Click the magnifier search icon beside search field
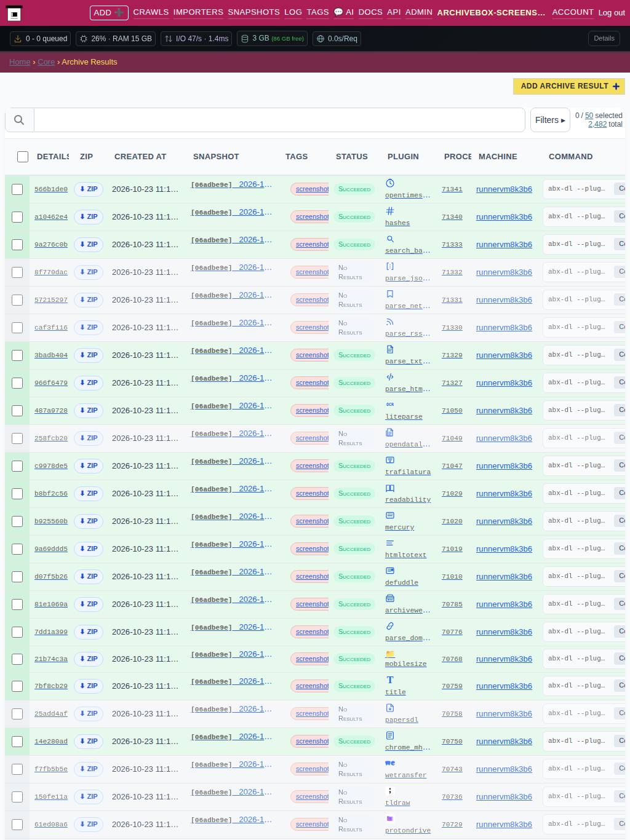 point(19,120)
